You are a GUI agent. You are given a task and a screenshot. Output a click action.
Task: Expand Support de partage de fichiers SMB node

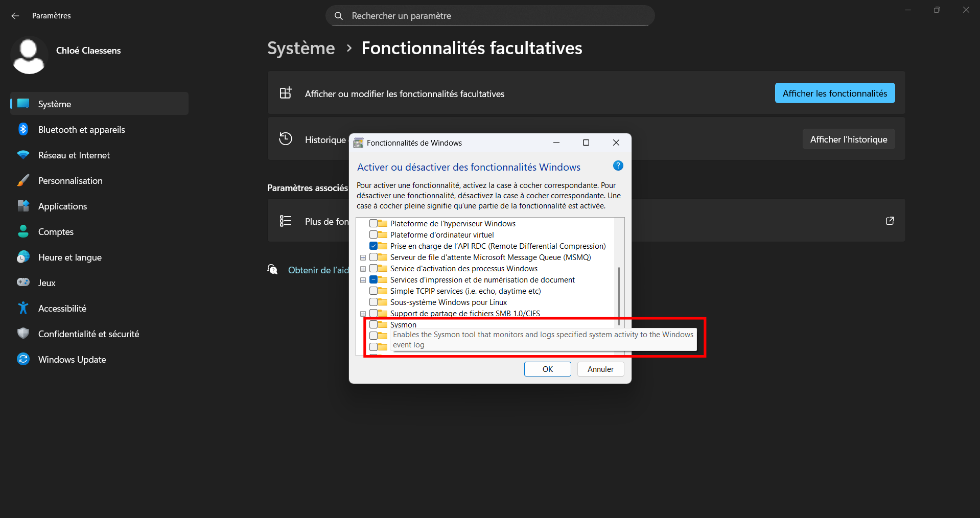363,314
